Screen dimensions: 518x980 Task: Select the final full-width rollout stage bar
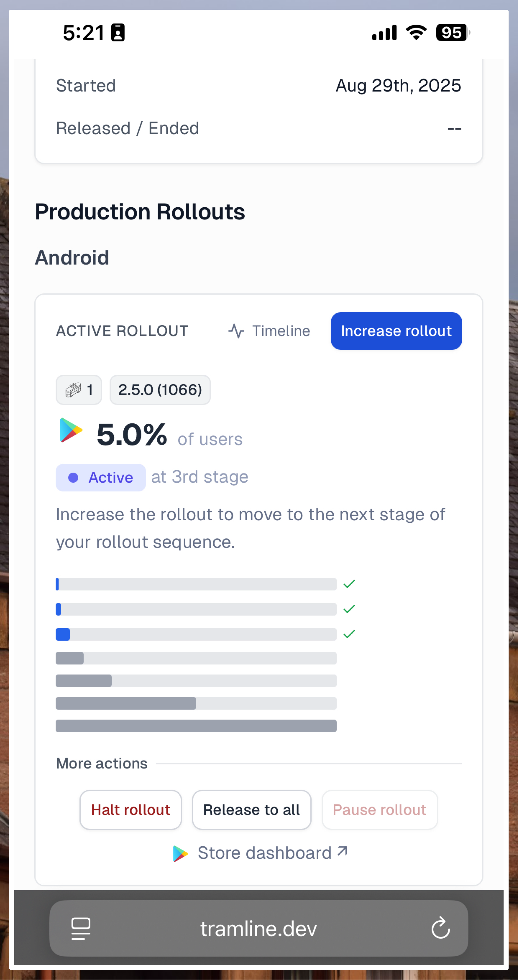(196, 726)
